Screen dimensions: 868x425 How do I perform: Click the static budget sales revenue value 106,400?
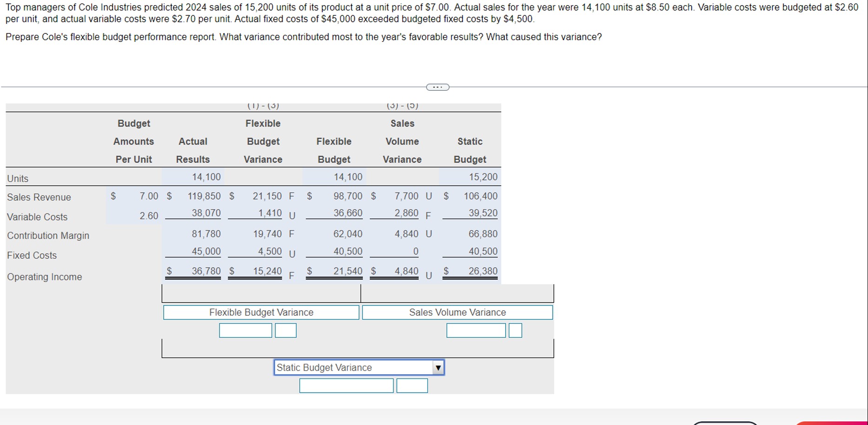[x=481, y=196]
